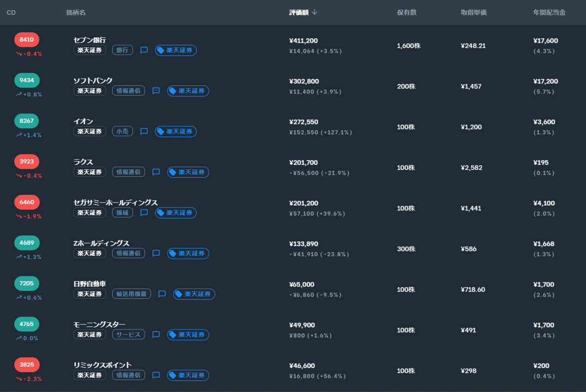Image resolution: width=586 pixels, height=392 pixels.
Task: Click the 9434 stock code badge
Action: (27, 81)
